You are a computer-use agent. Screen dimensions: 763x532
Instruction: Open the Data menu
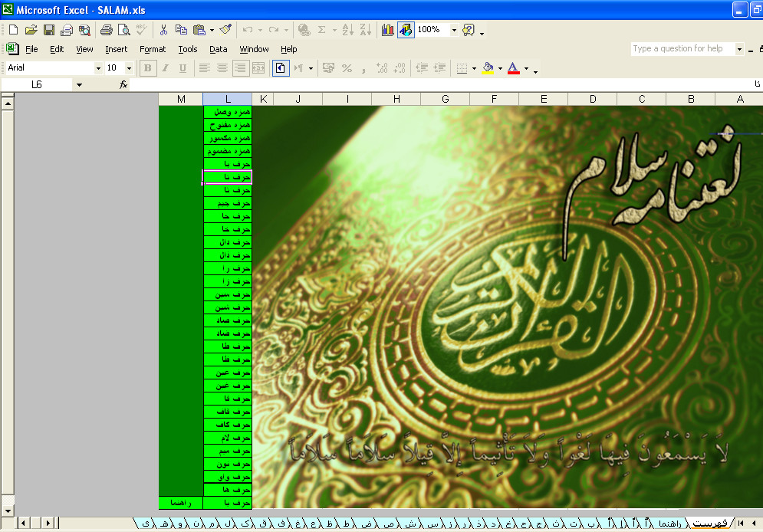tap(219, 49)
